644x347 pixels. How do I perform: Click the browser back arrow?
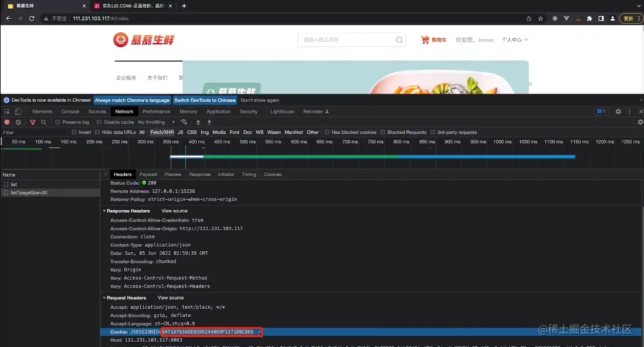pos(8,19)
